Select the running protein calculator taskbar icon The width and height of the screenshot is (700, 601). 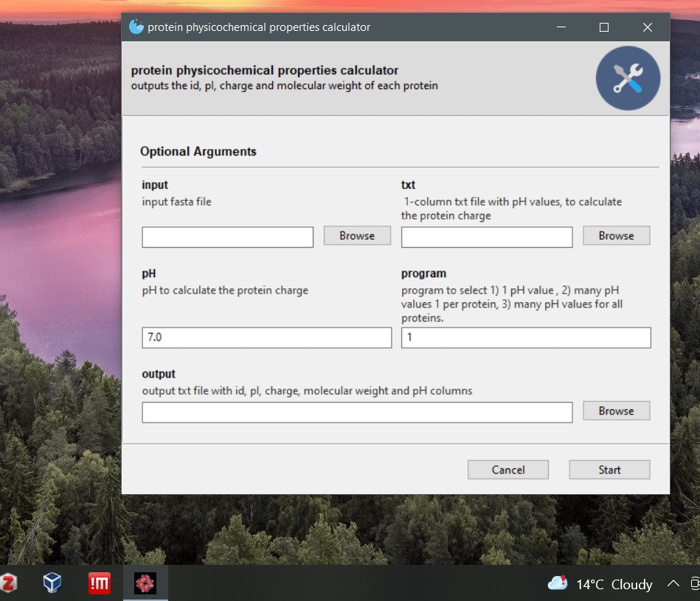point(145,583)
